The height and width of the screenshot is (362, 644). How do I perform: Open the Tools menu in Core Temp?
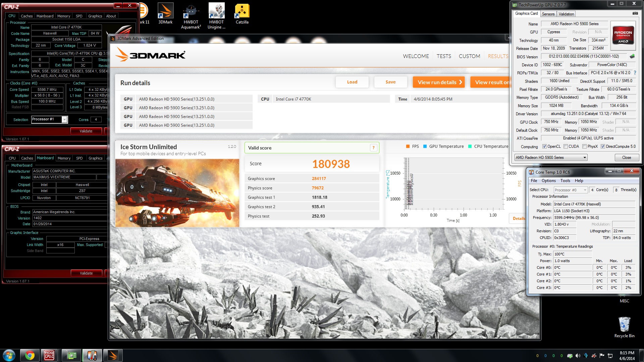point(565,181)
